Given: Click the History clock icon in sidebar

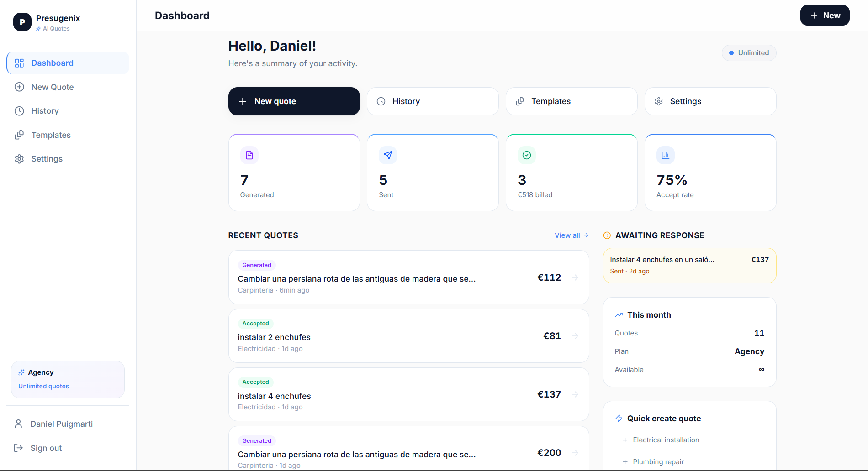Looking at the screenshot, I should (19, 111).
